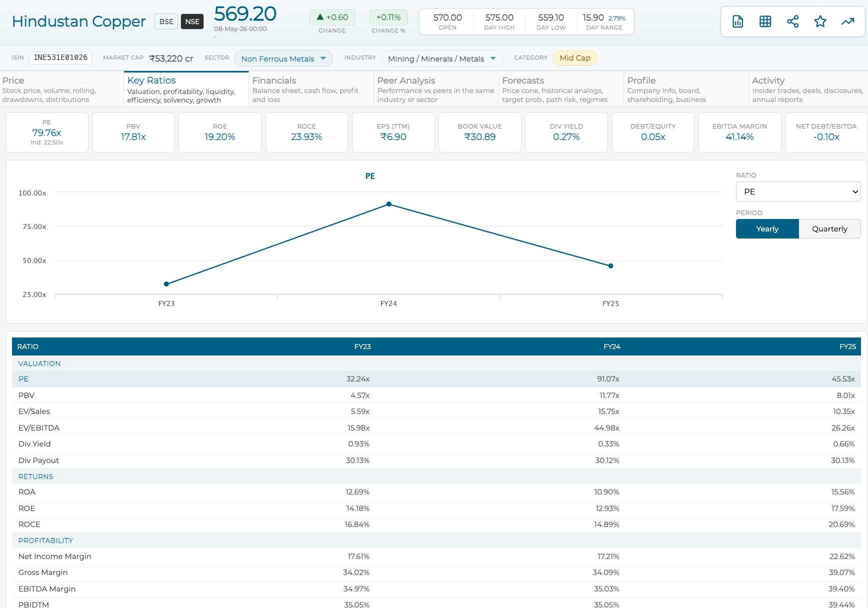This screenshot has height=608, width=868.
Task: Open the Activity tab
Action: click(x=808, y=89)
